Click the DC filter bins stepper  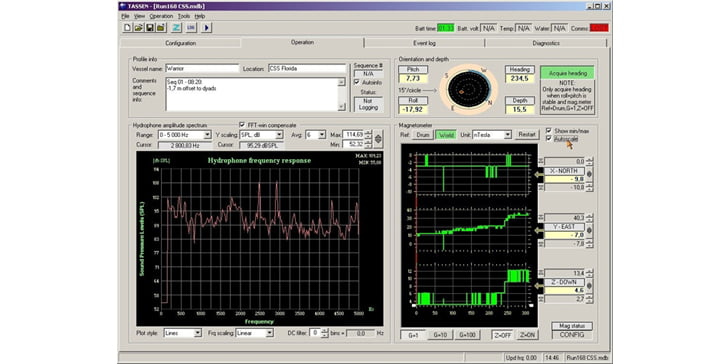coord(325,333)
